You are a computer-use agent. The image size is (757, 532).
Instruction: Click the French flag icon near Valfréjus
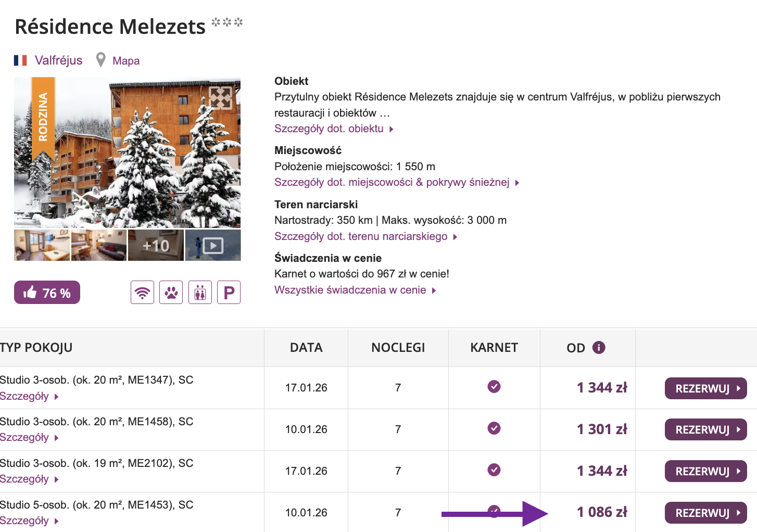click(x=20, y=60)
